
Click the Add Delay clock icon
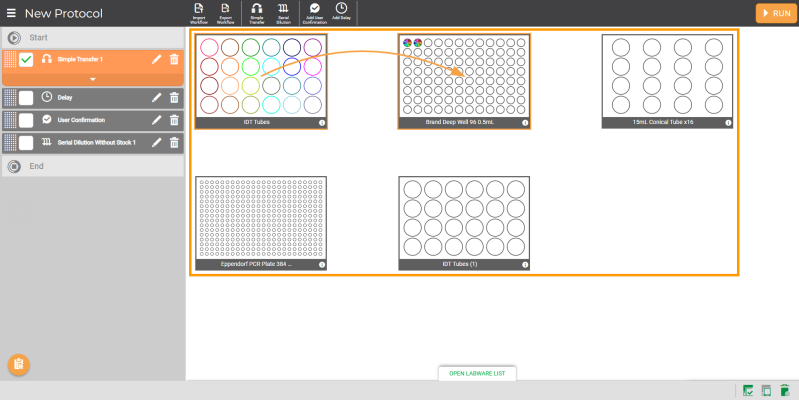coord(341,11)
